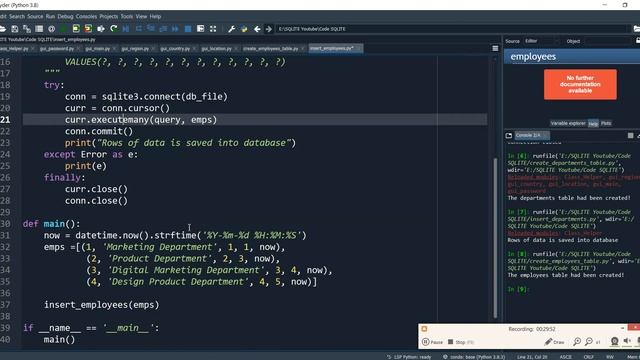640x360 pixels.
Task: Re-run the last script icon
Action: pos(113,29)
